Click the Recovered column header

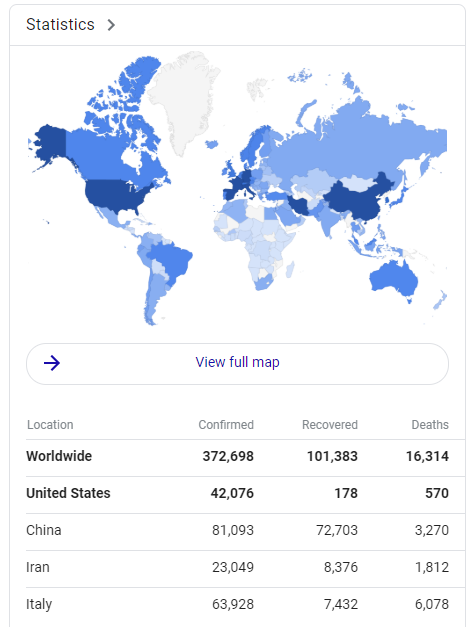pyautogui.click(x=330, y=425)
